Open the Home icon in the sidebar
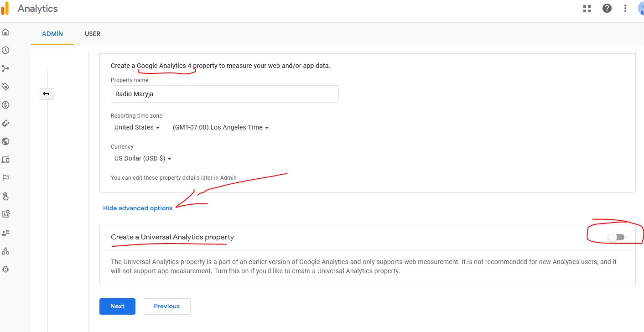Image resolution: width=644 pixels, height=332 pixels. point(5,32)
